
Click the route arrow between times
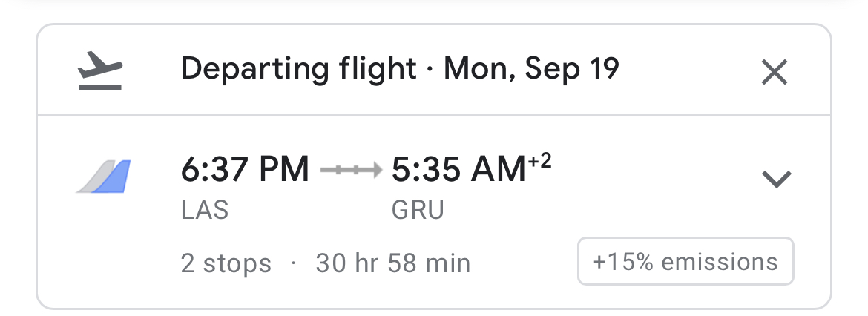coord(350,171)
